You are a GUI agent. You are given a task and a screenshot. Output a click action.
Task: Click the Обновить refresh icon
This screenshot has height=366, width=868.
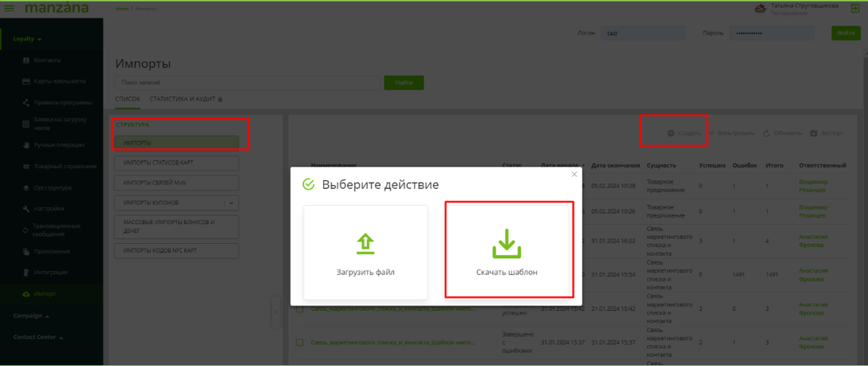[x=766, y=132]
